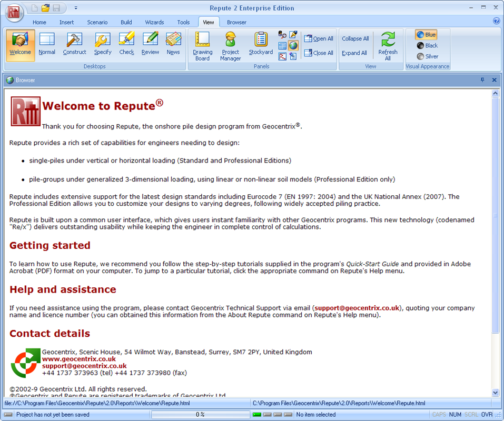Click the green status indicator light
The image size is (504, 421).
[257, 415]
